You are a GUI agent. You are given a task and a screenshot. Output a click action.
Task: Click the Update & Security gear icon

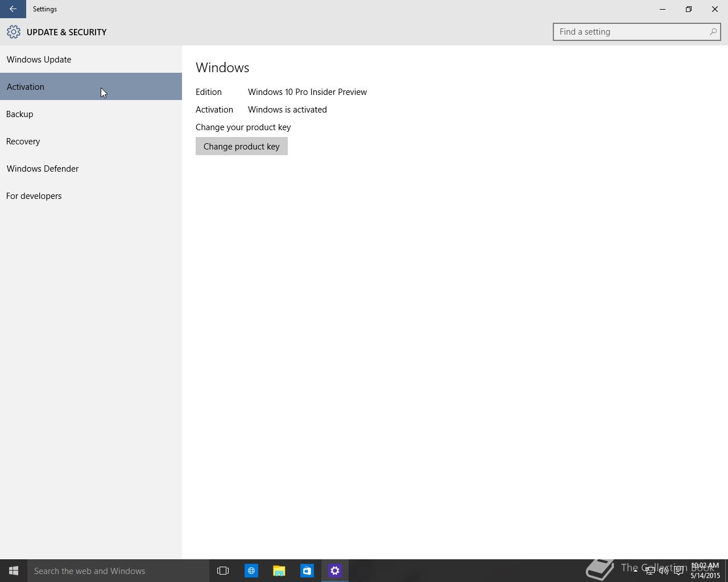click(14, 32)
